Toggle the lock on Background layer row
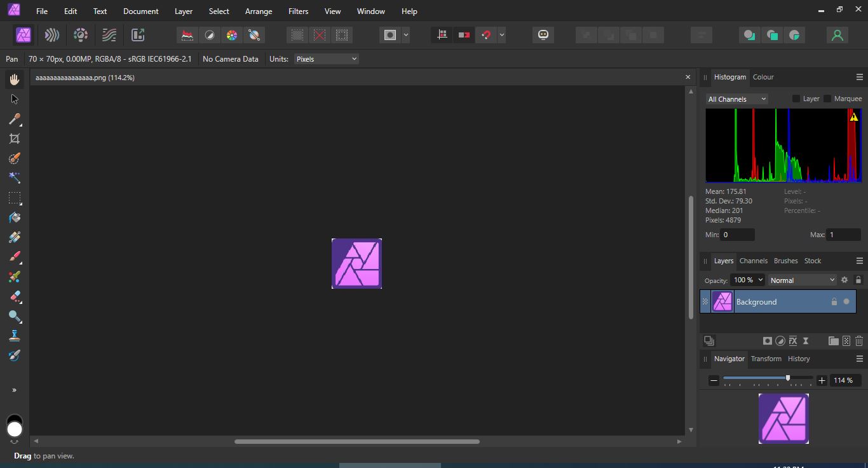The width and height of the screenshot is (868, 468). click(x=834, y=302)
